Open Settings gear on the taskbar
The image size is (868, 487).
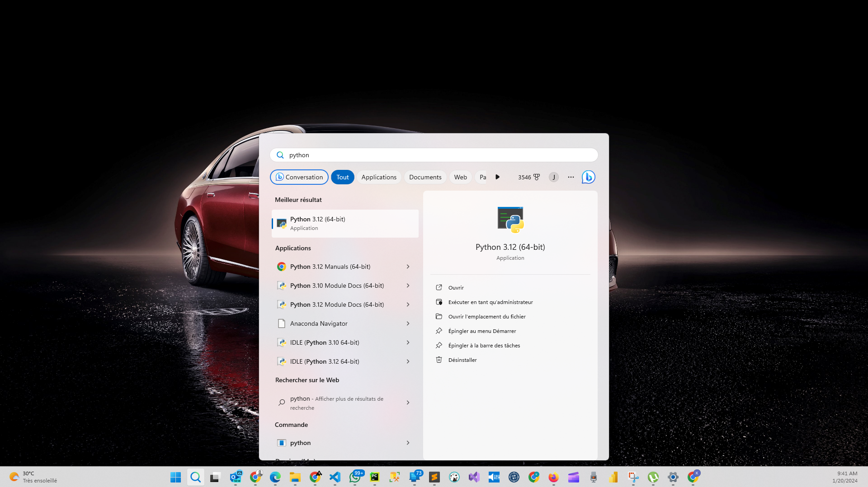[673, 477]
